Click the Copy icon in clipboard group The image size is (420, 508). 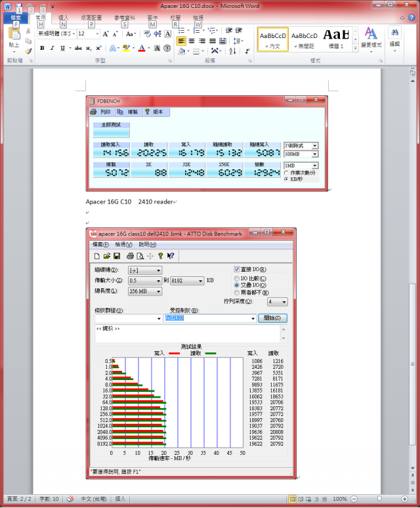pyautogui.click(x=28, y=41)
